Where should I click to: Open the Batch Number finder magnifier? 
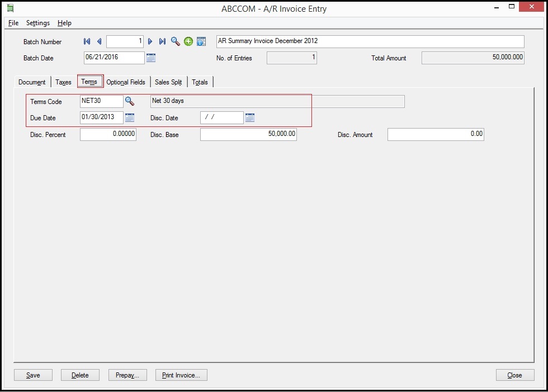[176, 41]
